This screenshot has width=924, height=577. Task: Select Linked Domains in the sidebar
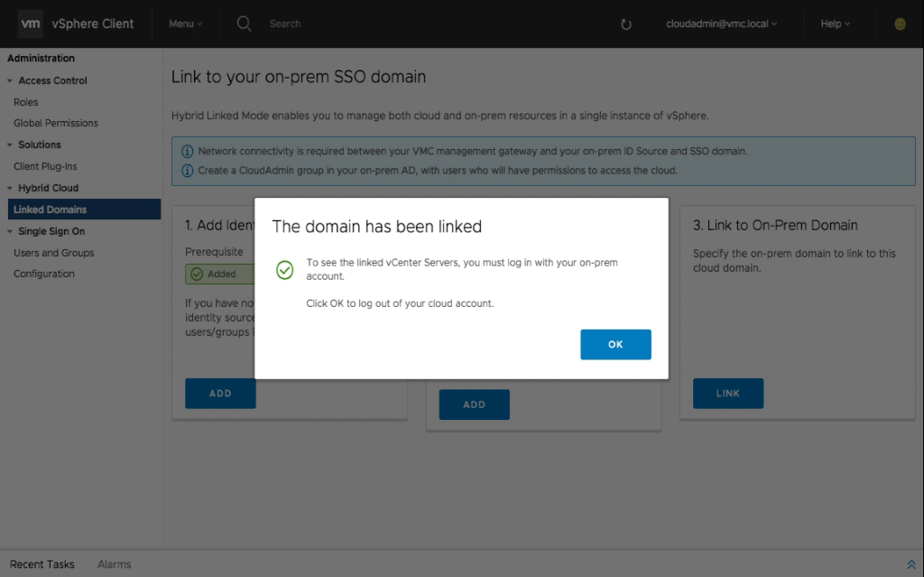tap(84, 209)
